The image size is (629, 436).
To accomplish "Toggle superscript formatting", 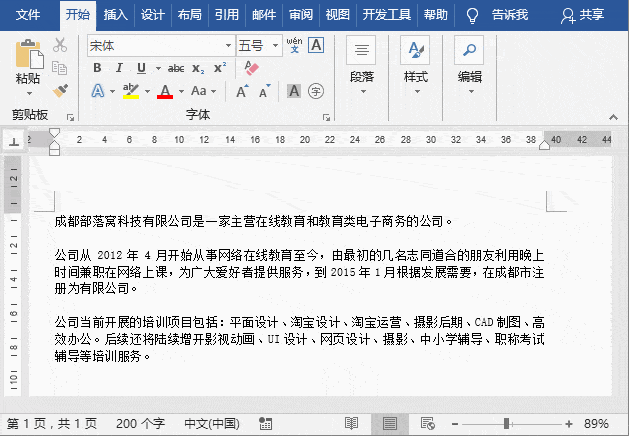I will point(220,68).
